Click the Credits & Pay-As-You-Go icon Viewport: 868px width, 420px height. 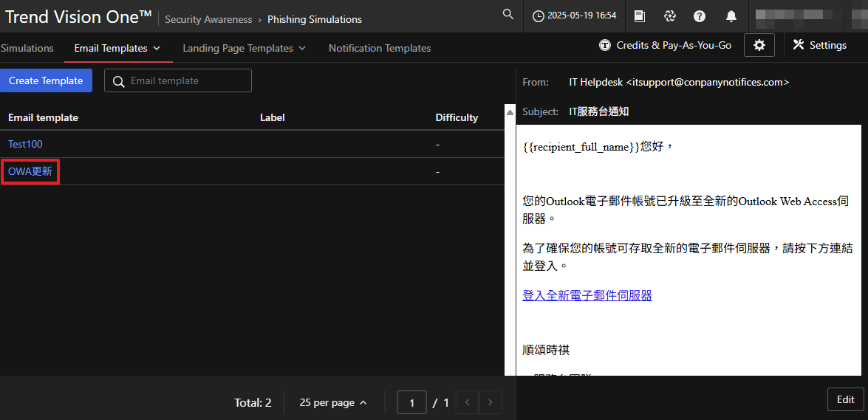coord(604,46)
